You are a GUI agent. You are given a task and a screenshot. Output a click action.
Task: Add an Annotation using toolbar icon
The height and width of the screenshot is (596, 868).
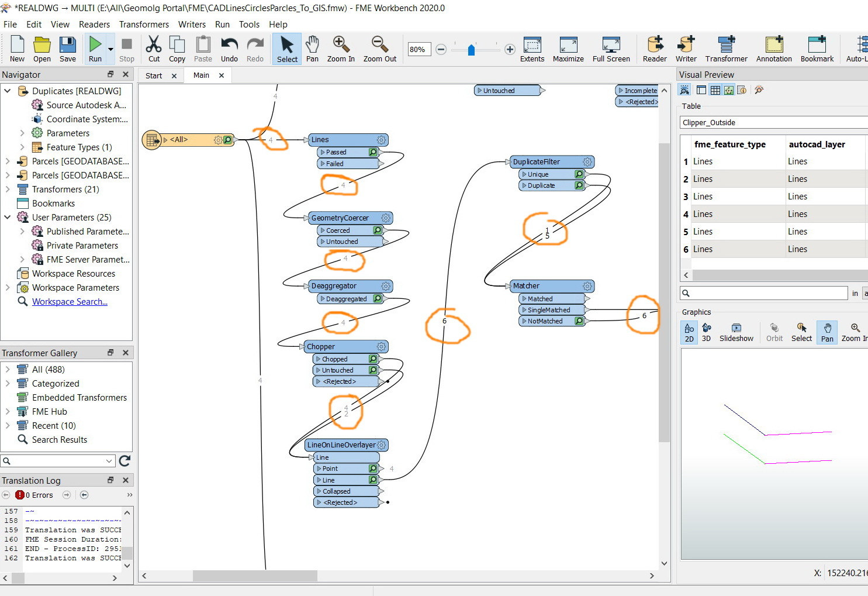click(774, 49)
